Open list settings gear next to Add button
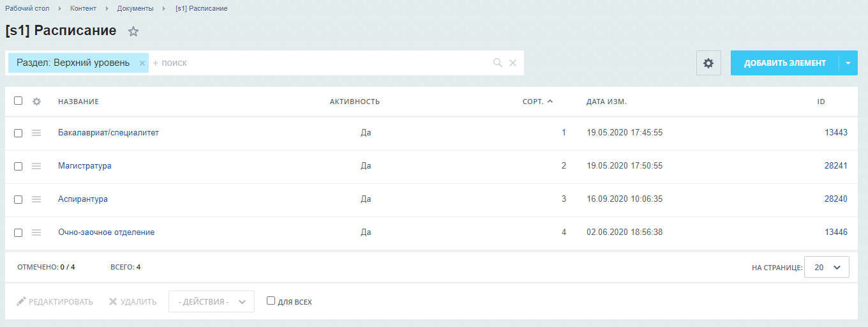Image resolution: width=868 pixels, height=327 pixels. pyautogui.click(x=708, y=63)
